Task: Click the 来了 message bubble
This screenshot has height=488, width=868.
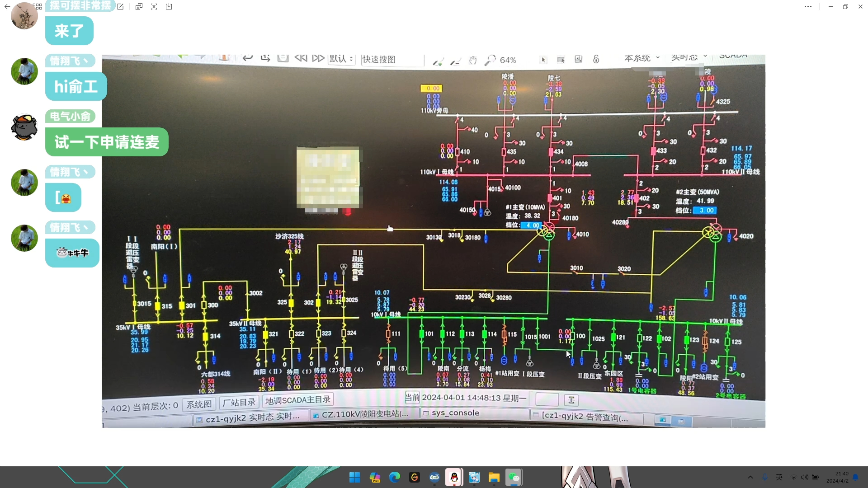Action: [x=69, y=31]
